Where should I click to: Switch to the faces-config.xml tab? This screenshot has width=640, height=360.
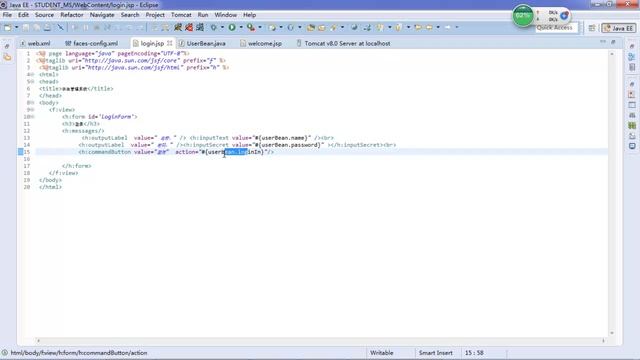(91, 43)
